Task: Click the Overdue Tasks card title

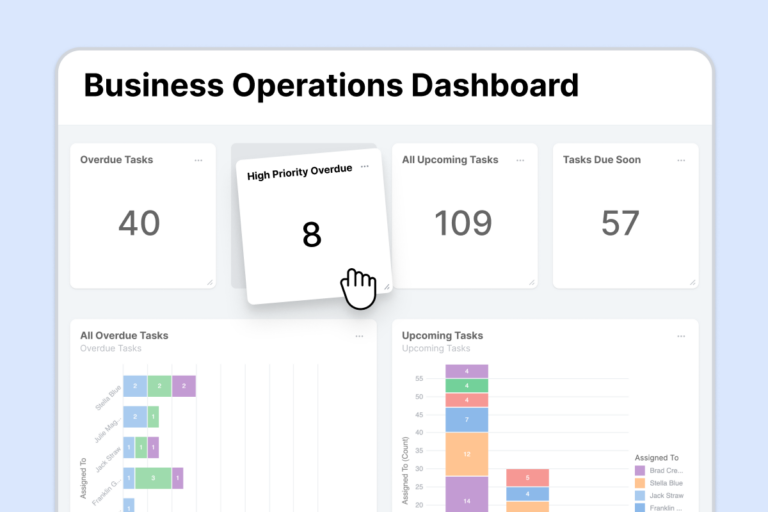Action: click(117, 160)
